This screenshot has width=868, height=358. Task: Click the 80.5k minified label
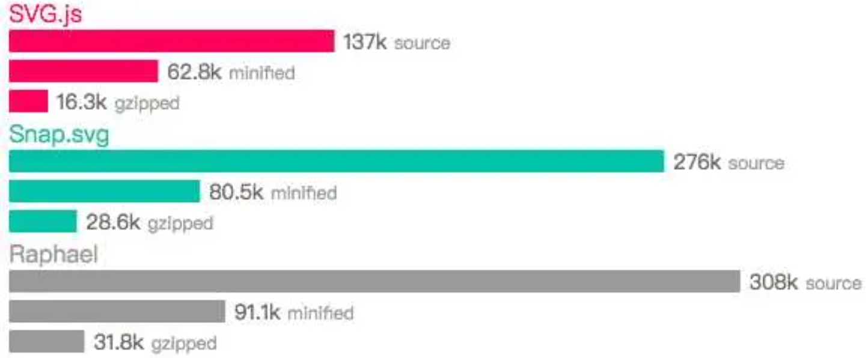coord(273,192)
